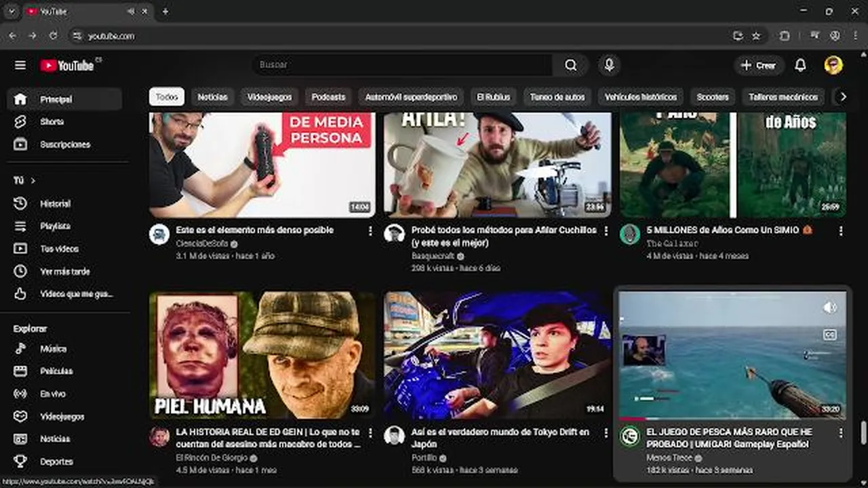Click the CienciaDeSofa channel avatar
Screen dimensions: 868x488
[159, 235]
